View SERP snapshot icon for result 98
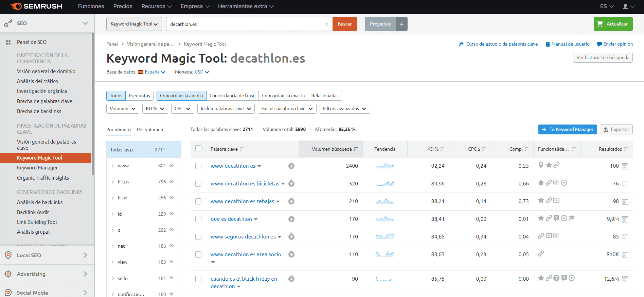644x297 pixels. pyautogui.click(x=625, y=202)
